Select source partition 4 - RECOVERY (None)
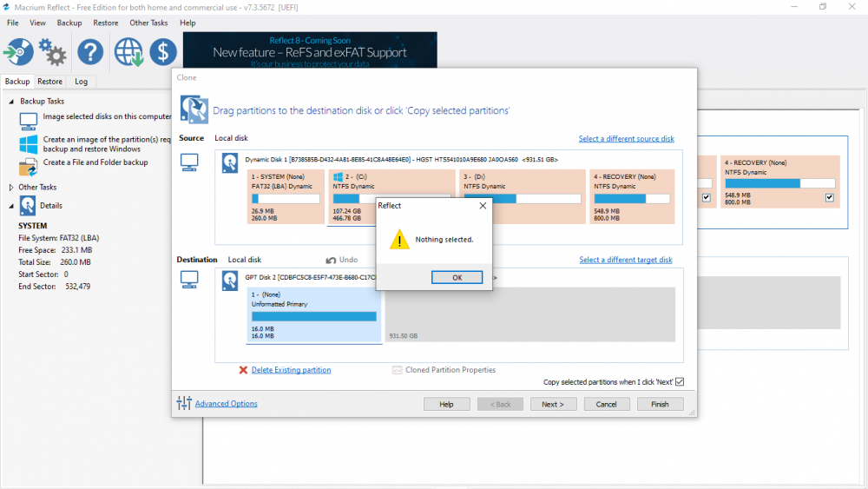Image resolution: width=868 pixels, height=489 pixels. pos(632,196)
